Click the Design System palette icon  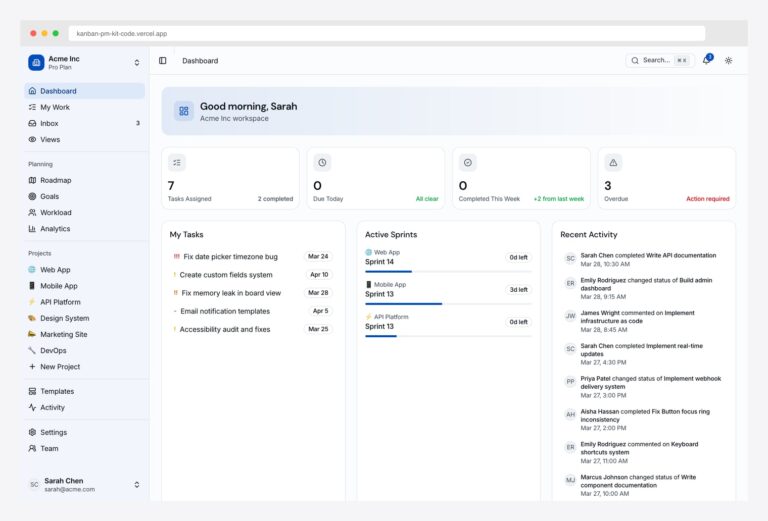pos(32,318)
